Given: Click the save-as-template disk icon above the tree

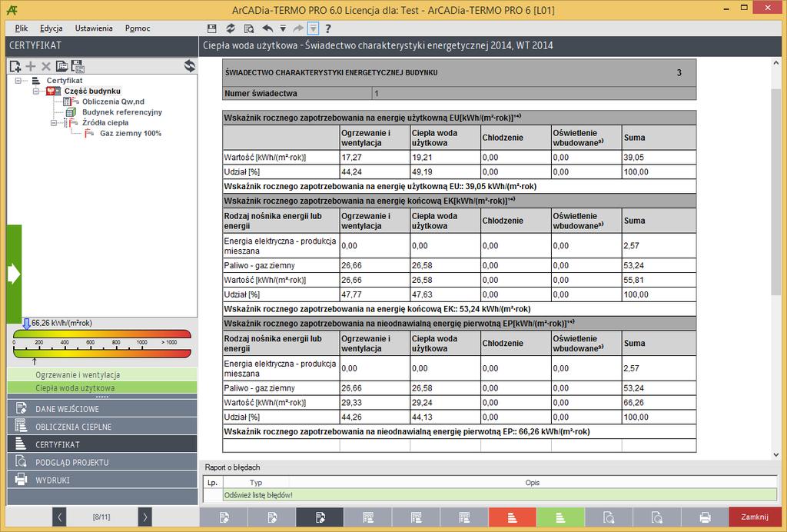Looking at the screenshot, I should pyautogui.click(x=78, y=66).
